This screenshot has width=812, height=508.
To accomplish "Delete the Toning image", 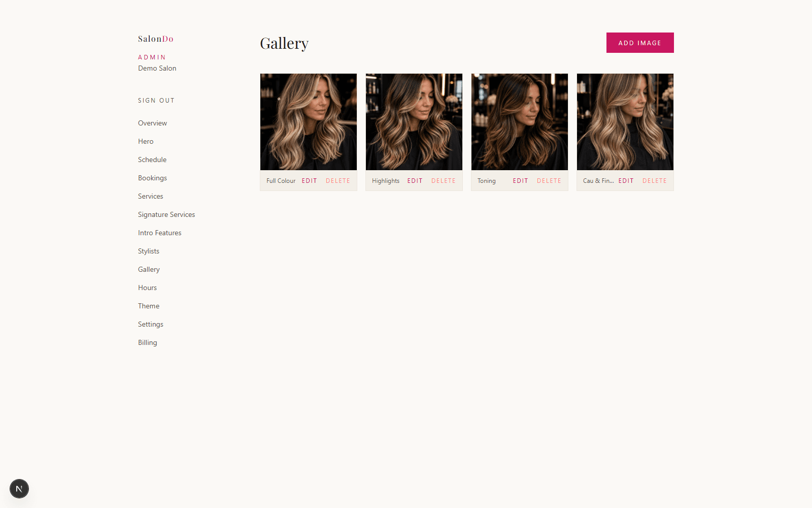I will pos(549,181).
